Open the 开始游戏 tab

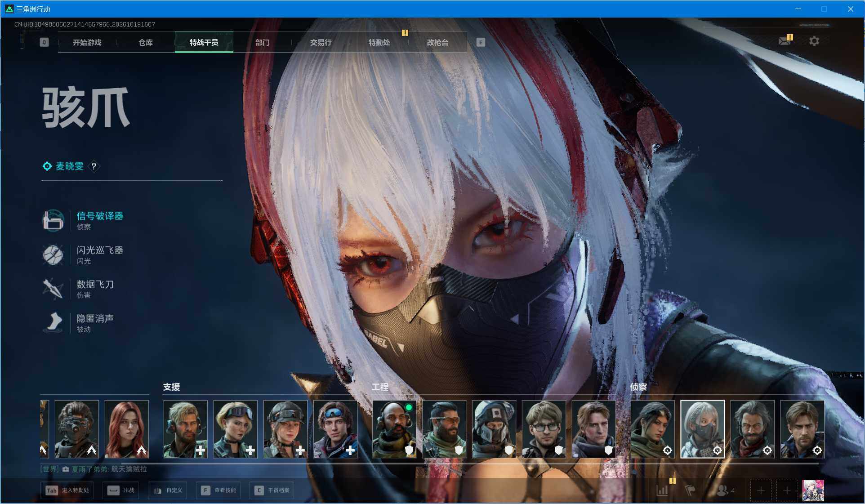(x=87, y=42)
